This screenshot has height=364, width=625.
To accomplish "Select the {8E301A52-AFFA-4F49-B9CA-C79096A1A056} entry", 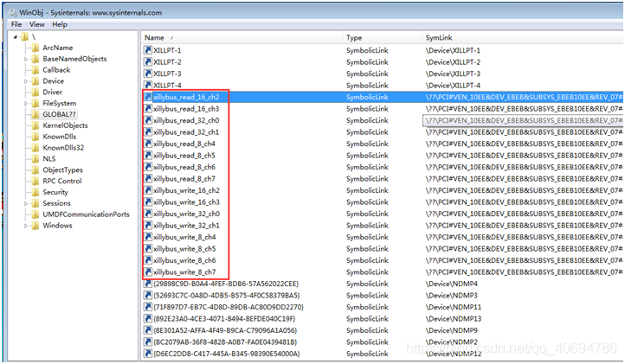I will click(226, 330).
